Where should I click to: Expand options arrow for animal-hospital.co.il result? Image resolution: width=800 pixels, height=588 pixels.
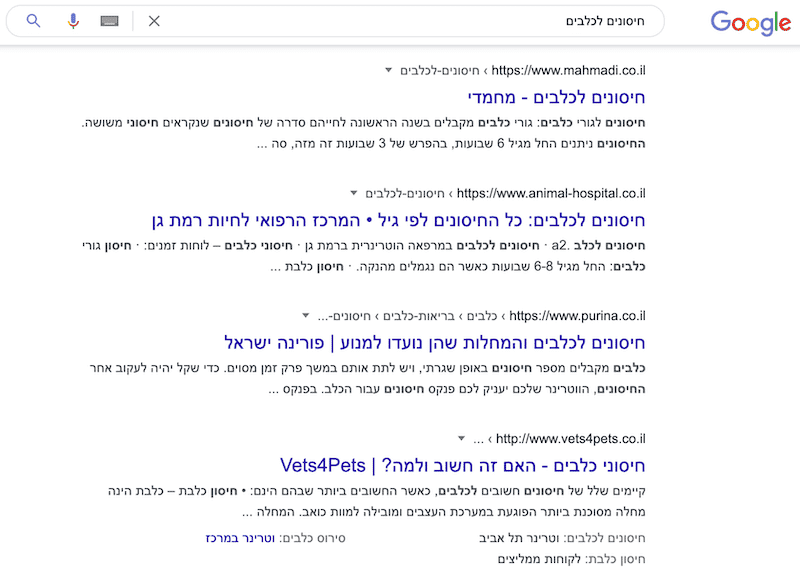(x=354, y=193)
